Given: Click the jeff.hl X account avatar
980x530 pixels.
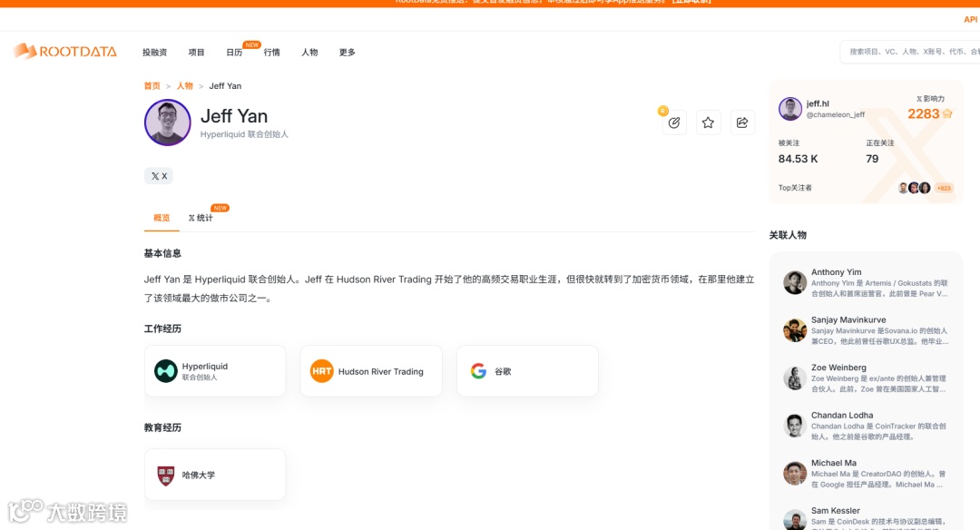Looking at the screenshot, I should tap(790, 109).
